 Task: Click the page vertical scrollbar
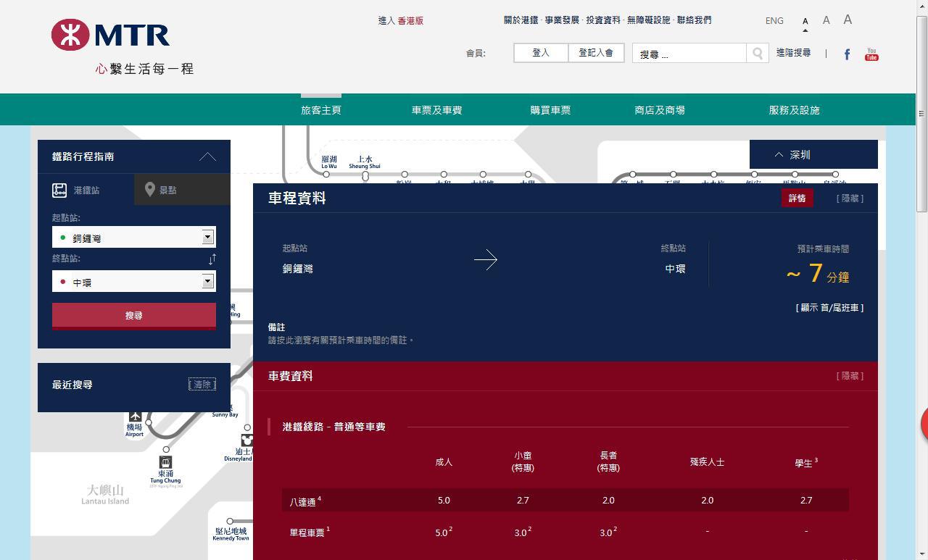tap(921, 116)
